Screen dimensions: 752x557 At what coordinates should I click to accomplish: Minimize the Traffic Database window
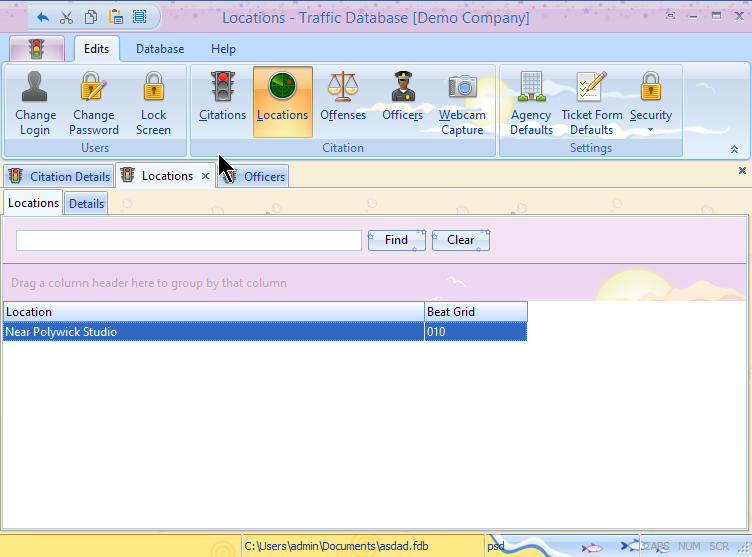point(693,16)
